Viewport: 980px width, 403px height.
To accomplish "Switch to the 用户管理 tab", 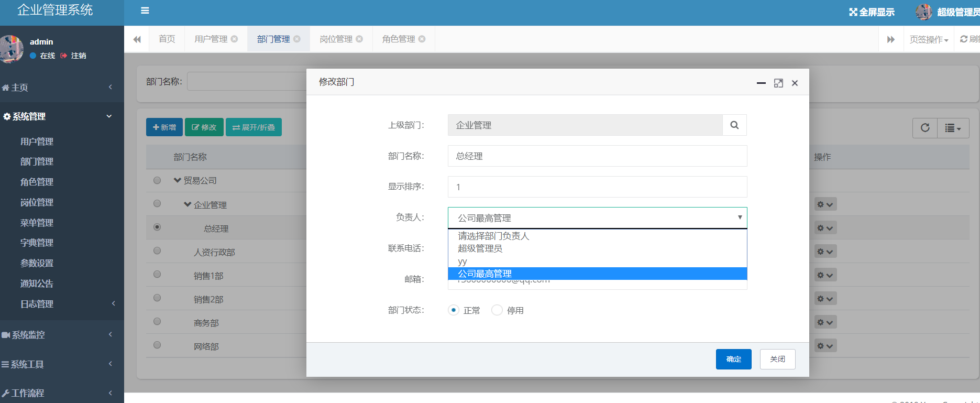I will [211, 39].
